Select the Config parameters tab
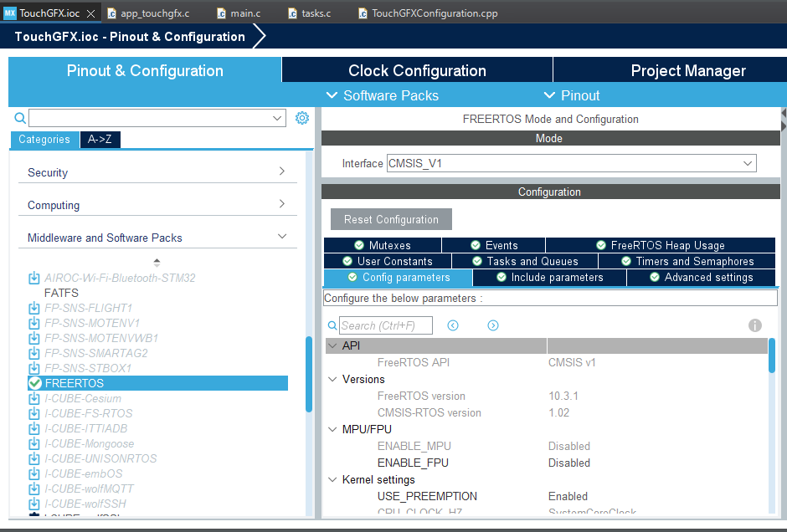The height and width of the screenshot is (532, 787). click(398, 277)
